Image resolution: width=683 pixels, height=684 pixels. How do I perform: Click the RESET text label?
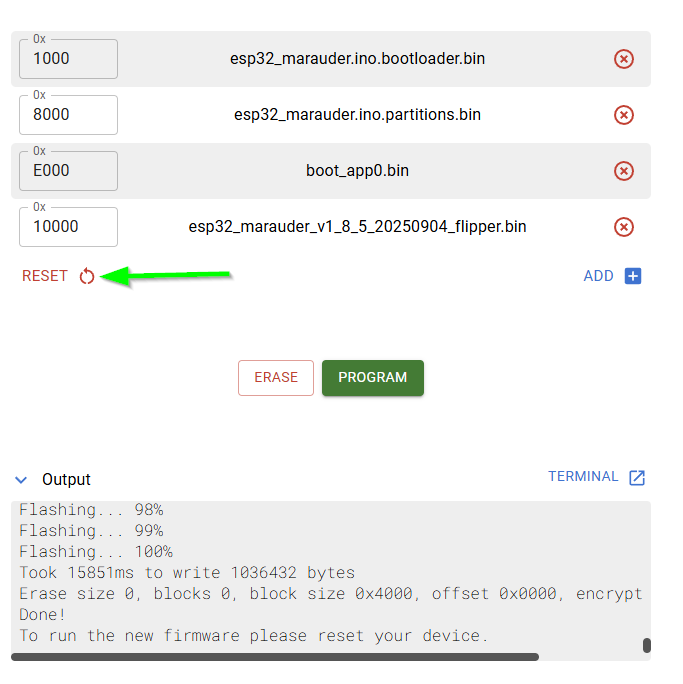click(x=45, y=276)
